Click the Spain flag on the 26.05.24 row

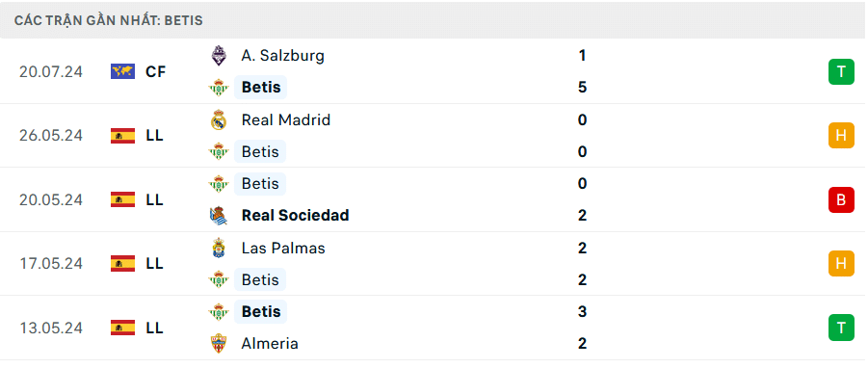(x=123, y=136)
